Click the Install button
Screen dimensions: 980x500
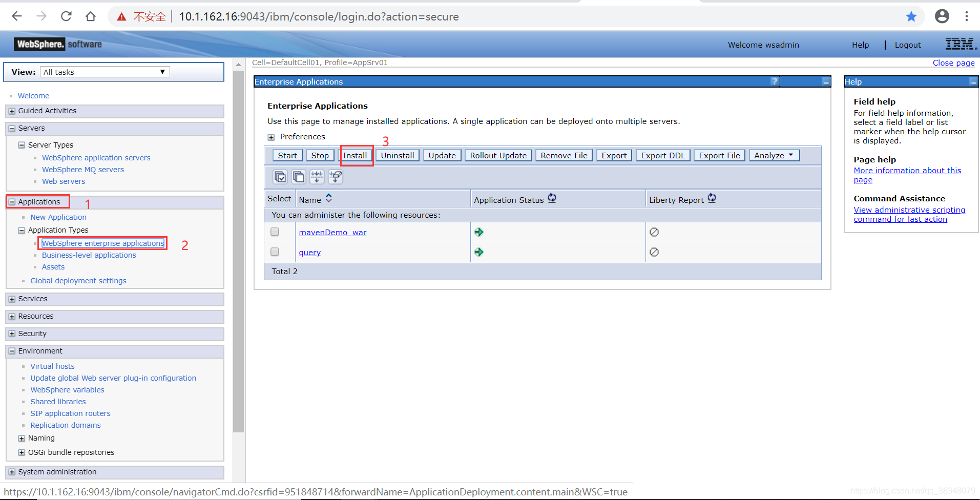pos(355,155)
